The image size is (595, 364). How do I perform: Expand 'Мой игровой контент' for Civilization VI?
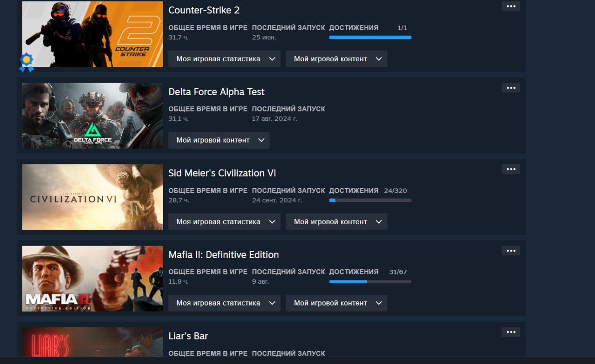tap(337, 222)
